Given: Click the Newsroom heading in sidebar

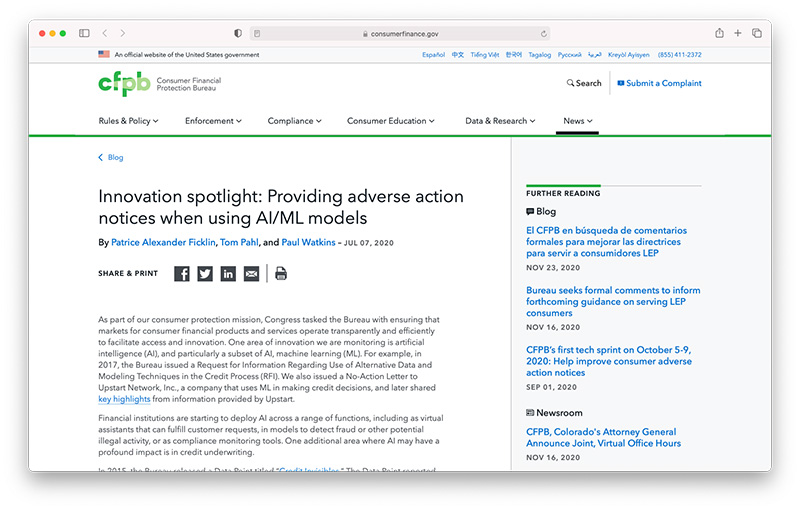Looking at the screenshot, I should pyautogui.click(x=554, y=413).
